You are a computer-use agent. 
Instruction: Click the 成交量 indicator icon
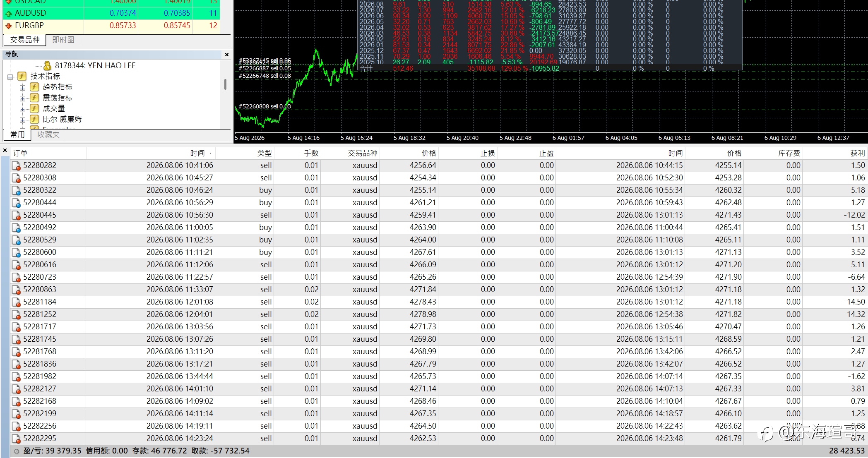[34, 108]
